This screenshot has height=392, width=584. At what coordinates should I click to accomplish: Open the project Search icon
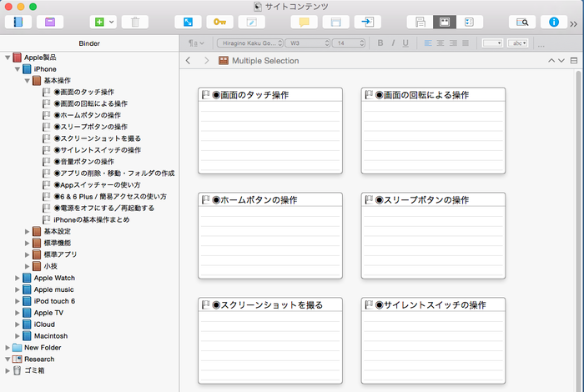coord(522,22)
